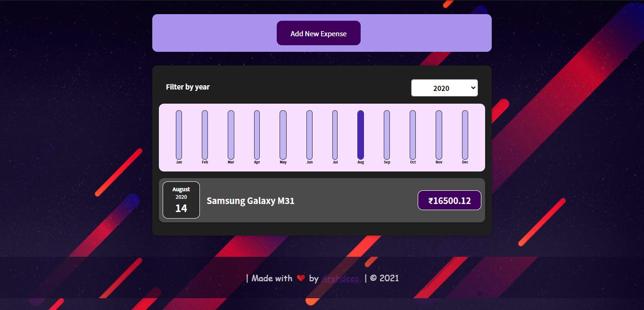
Task: Click the filled August chart bar
Action: coord(361,135)
